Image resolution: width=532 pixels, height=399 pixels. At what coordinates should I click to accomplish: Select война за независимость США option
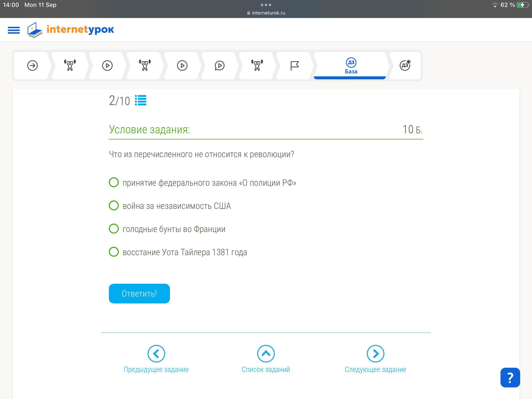(114, 206)
